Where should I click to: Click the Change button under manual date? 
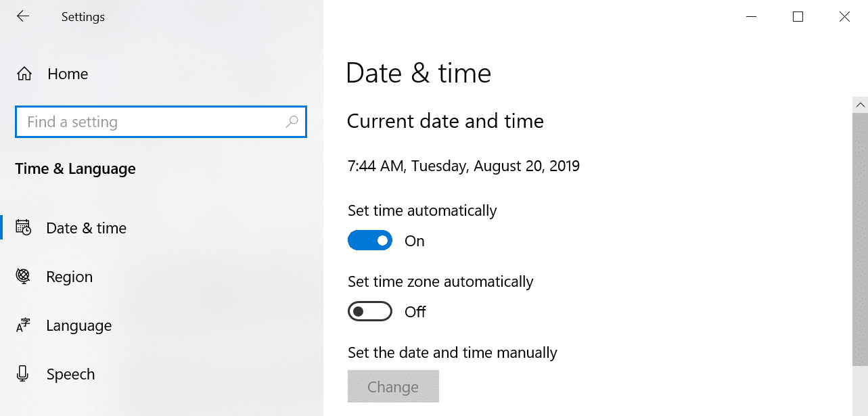(x=393, y=386)
